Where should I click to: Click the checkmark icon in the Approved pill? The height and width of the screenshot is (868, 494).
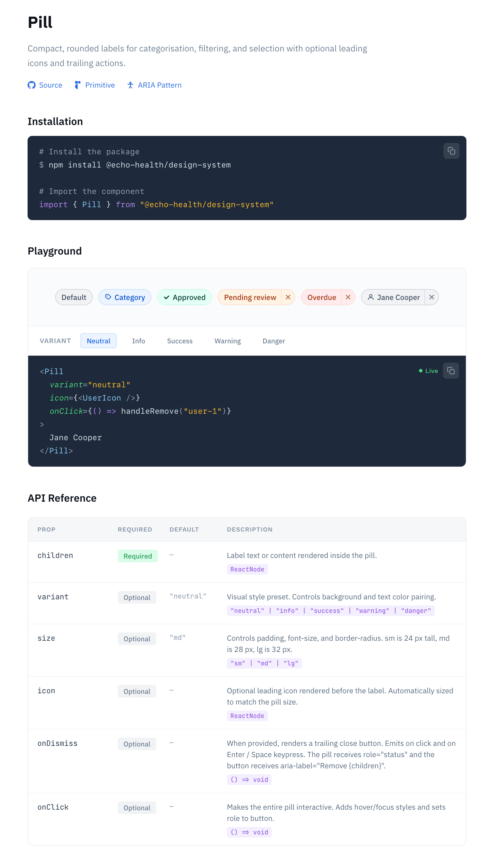(x=166, y=297)
